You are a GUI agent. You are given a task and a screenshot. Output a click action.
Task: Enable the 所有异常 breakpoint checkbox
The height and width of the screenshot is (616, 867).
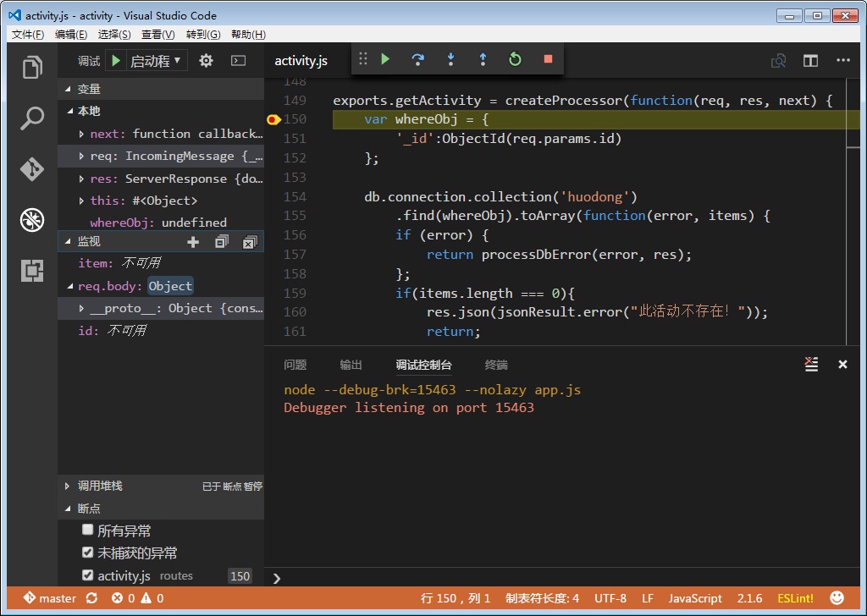[87, 530]
